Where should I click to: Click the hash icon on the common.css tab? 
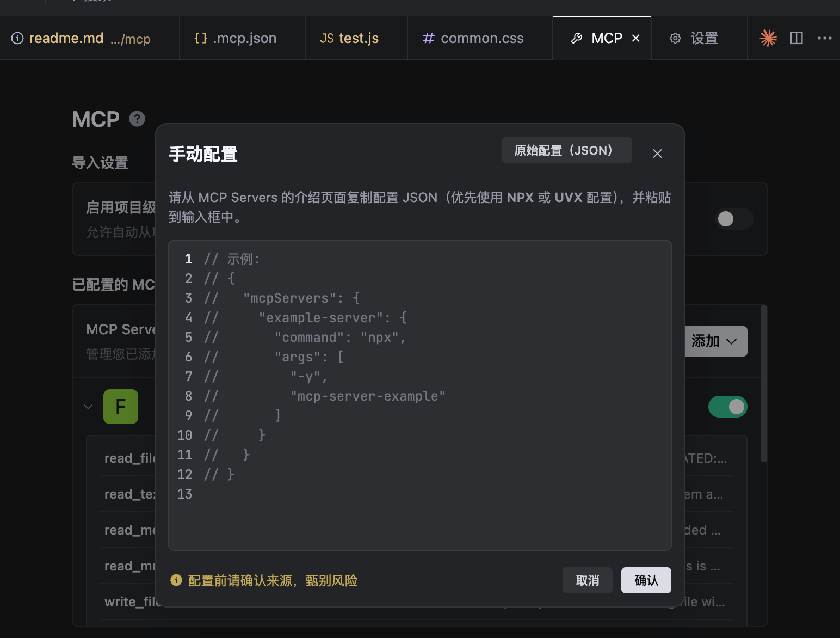429,38
